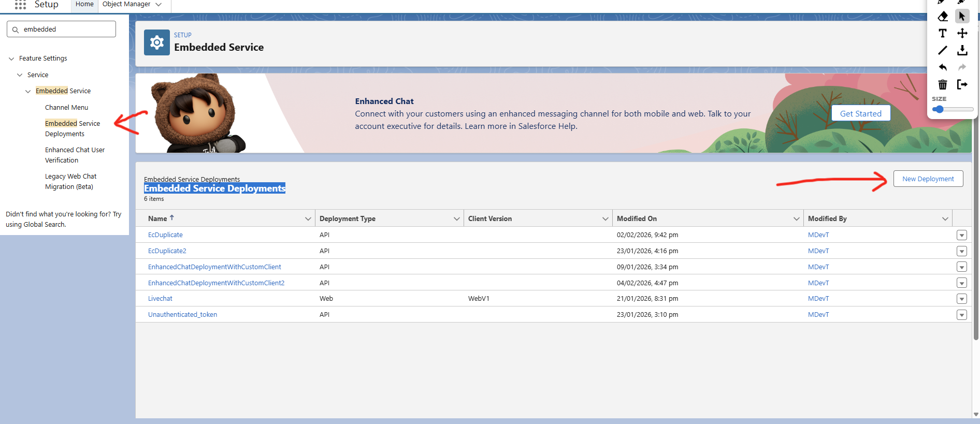Click the scroll-down arrow of the page scrollbar
The image size is (980, 424).
[976, 414]
